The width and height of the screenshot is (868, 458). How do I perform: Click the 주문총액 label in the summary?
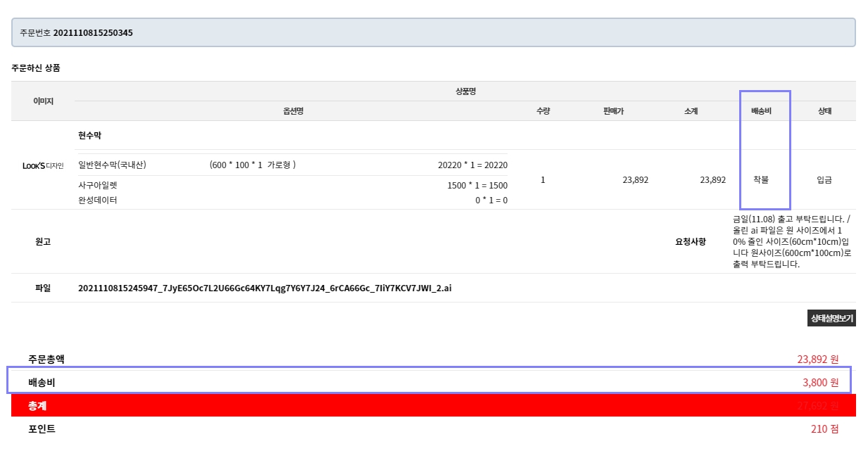(x=46, y=359)
